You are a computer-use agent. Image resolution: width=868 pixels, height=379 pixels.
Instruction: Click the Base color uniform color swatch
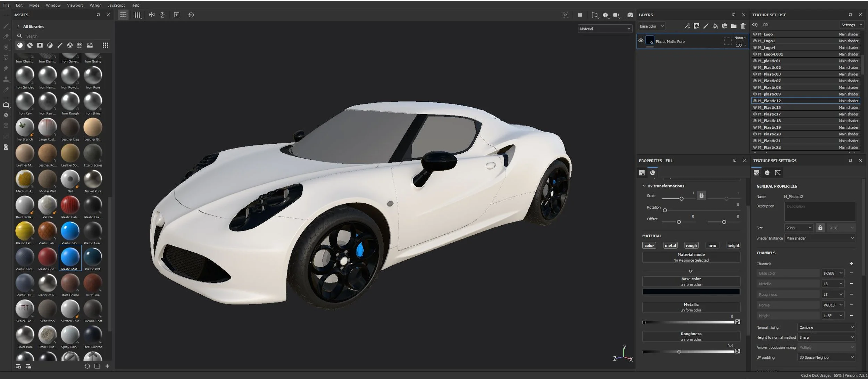click(691, 292)
